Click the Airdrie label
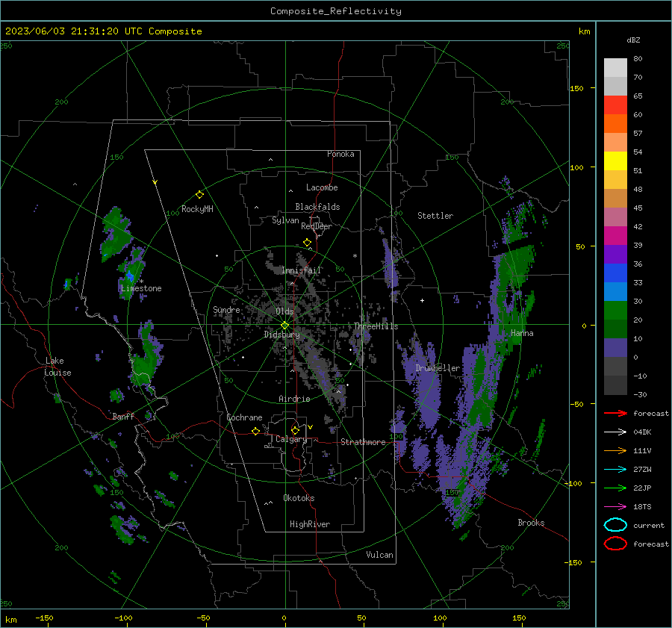The width and height of the screenshot is (672, 628). pyautogui.click(x=294, y=399)
